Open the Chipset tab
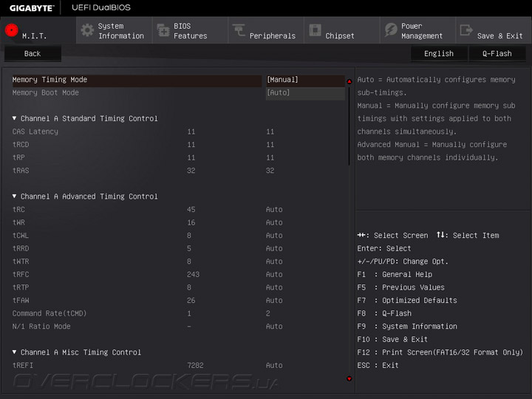Viewport: 532px width, 399px height. [x=340, y=35]
